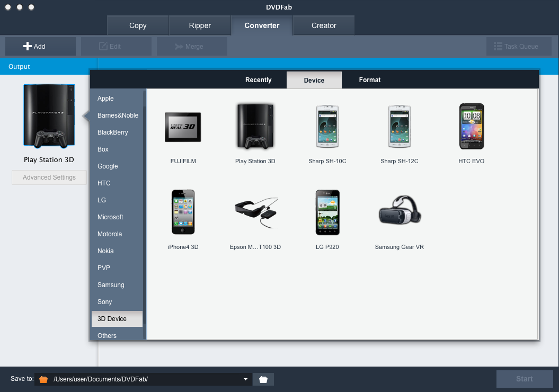This screenshot has height=392, width=559.
Task: Select Barnes&Noble in the brand list
Action: tap(117, 115)
